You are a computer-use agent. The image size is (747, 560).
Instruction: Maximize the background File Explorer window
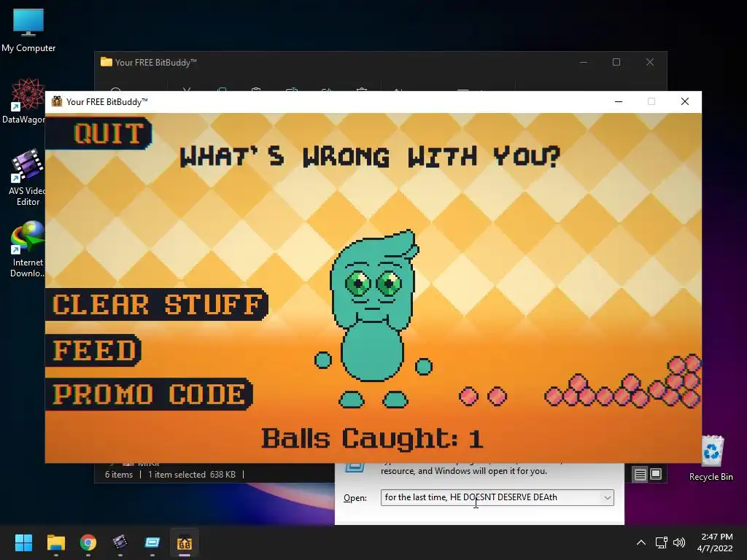pyautogui.click(x=616, y=63)
